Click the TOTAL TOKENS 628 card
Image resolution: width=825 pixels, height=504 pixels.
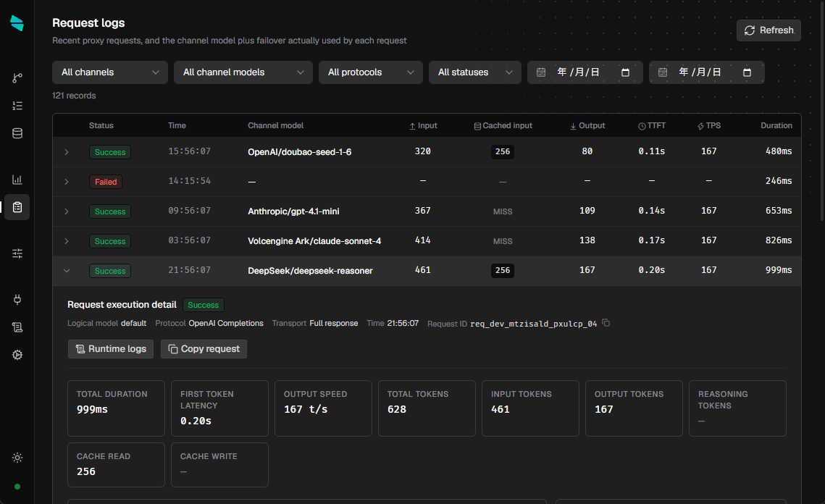click(427, 408)
